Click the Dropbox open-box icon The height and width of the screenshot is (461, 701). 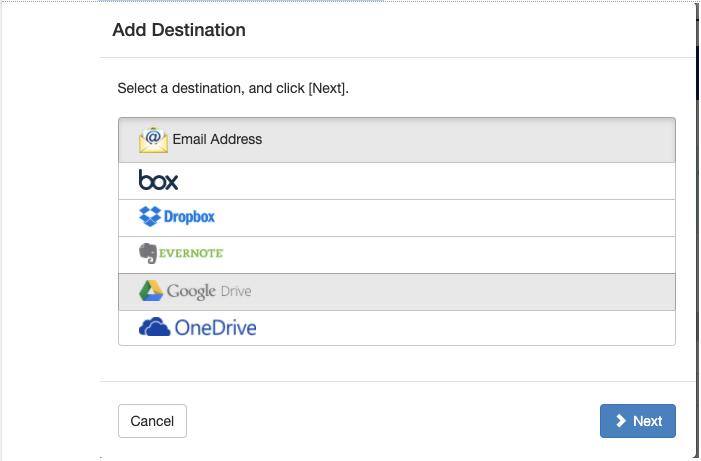click(150, 216)
